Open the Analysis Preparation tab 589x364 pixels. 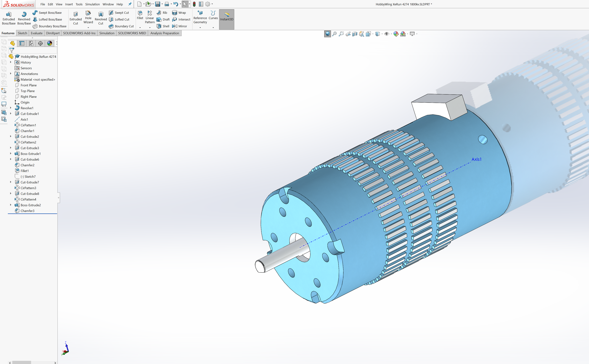point(165,33)
